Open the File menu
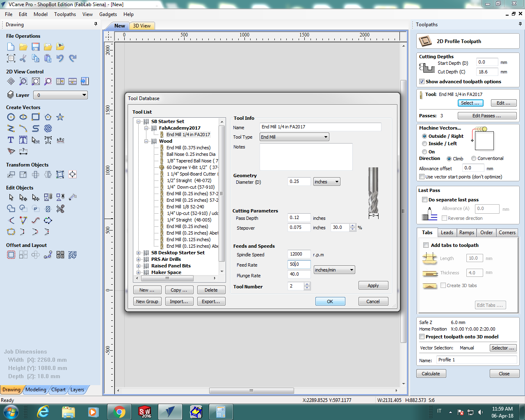Image resolution: width=525 pixels, height=420 pixels. tap(9, 14)
